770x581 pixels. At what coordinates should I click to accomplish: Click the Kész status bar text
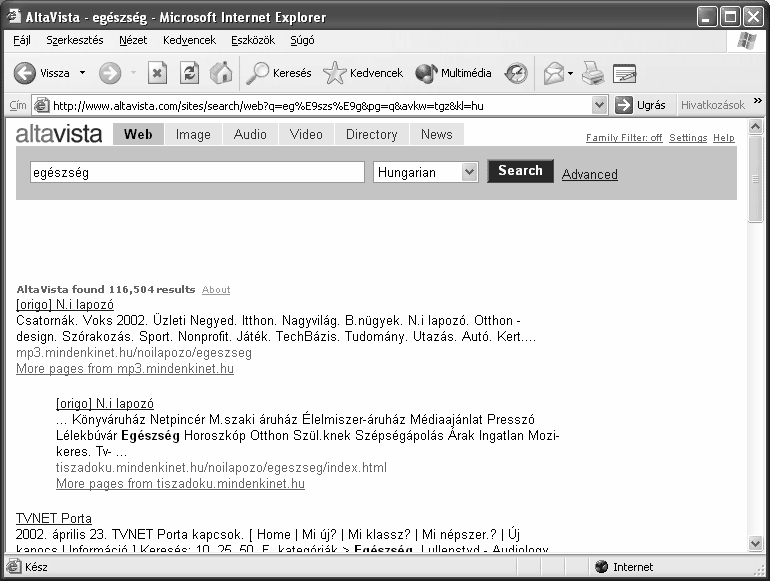click(37, 567)
